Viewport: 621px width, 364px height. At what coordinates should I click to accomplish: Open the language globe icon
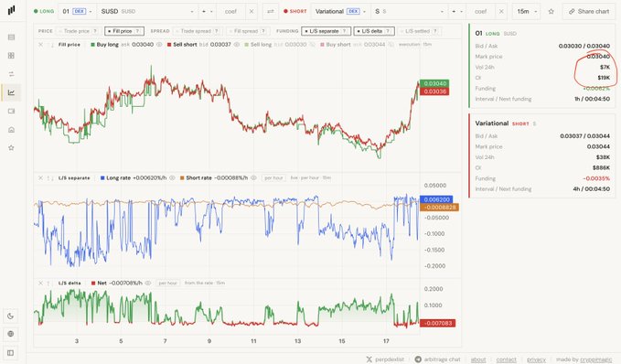(11, 334)
